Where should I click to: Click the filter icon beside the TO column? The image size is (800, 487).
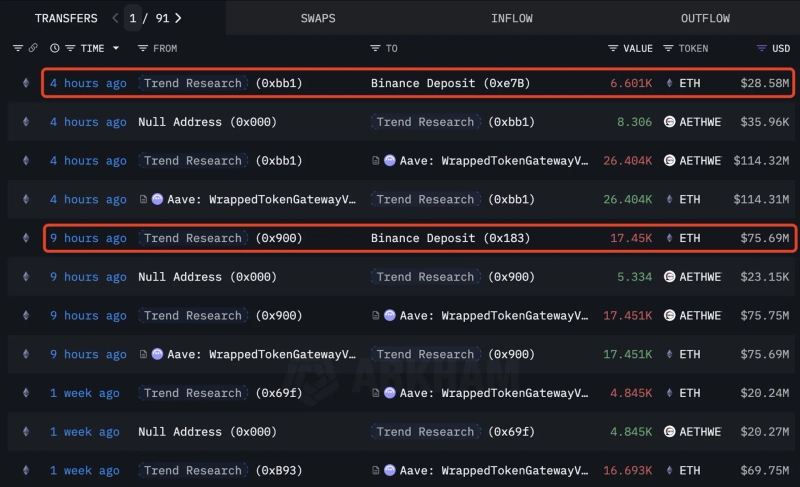(x=376, y=48)
